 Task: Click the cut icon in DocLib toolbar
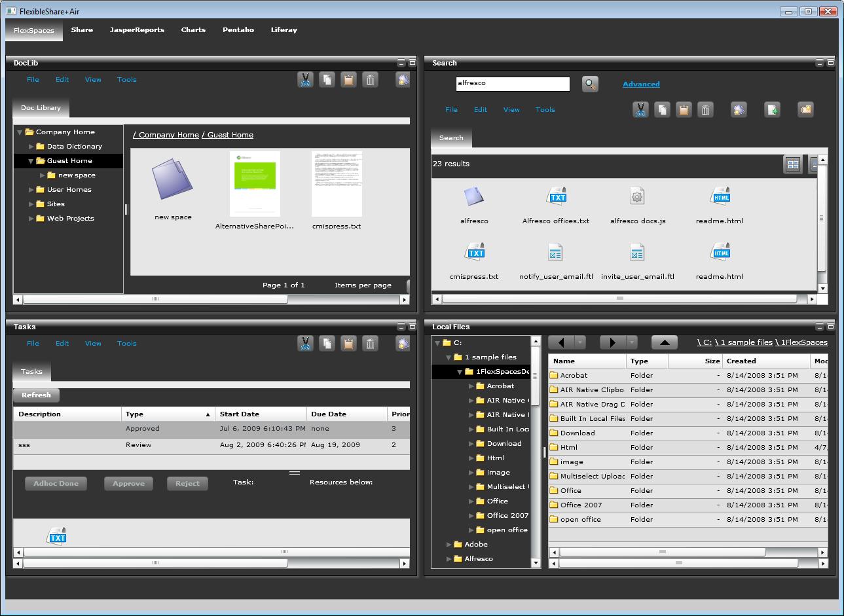pyautogui.click(x=305, y=80)
